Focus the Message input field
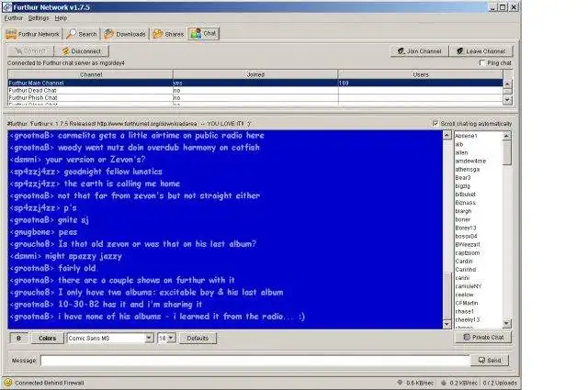Viewport: 588px width, 390px height. click(255, 361)
